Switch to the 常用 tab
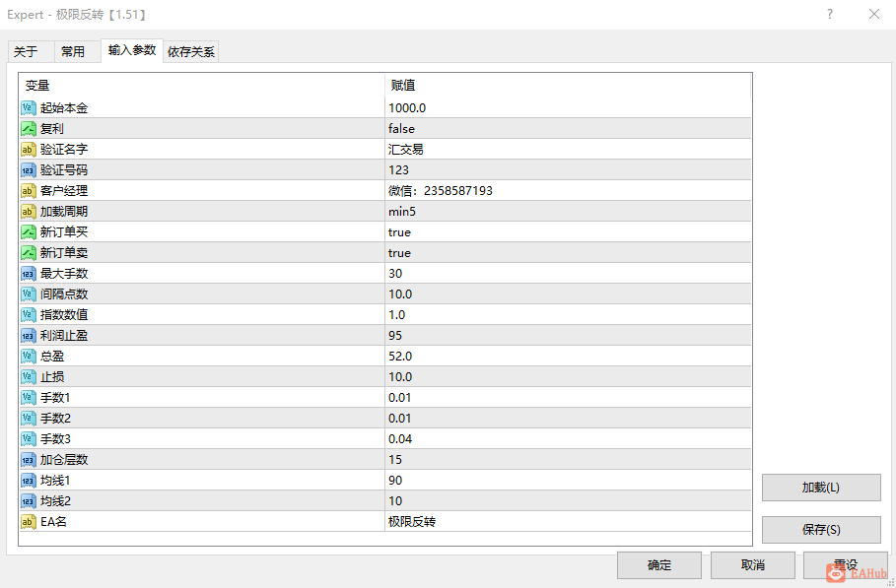 coord(78,52)
